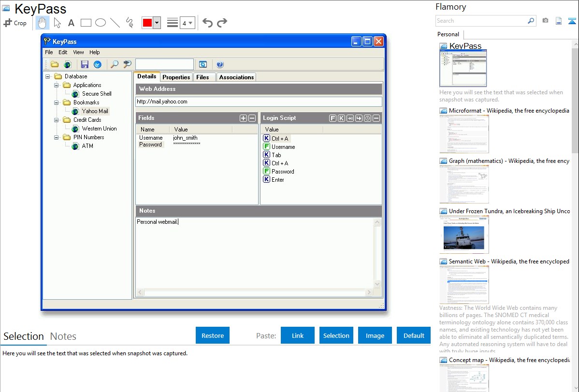The height and width of the screenshot is (392, 579).
Task: Collapse the Database tree node
Action: pyautogui.click(x=48, y=76)
